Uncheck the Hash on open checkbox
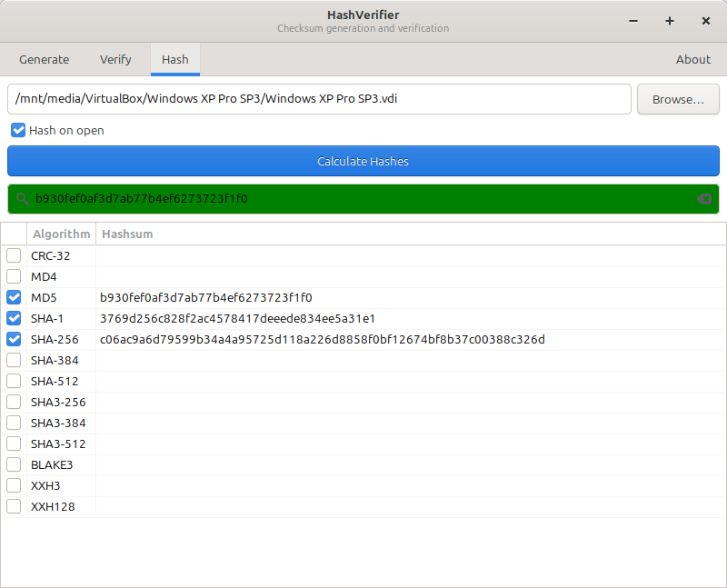This screenshot has height=588, width=727. pos(18,130)
